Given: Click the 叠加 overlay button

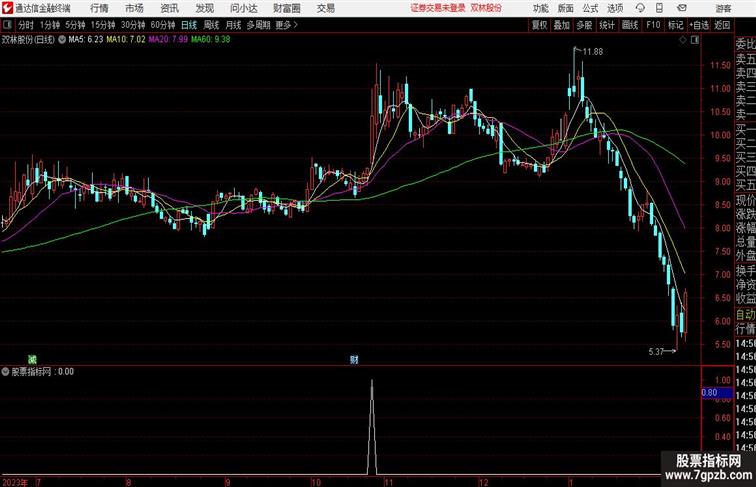Looking at the screenshot, I should [561, 25].
